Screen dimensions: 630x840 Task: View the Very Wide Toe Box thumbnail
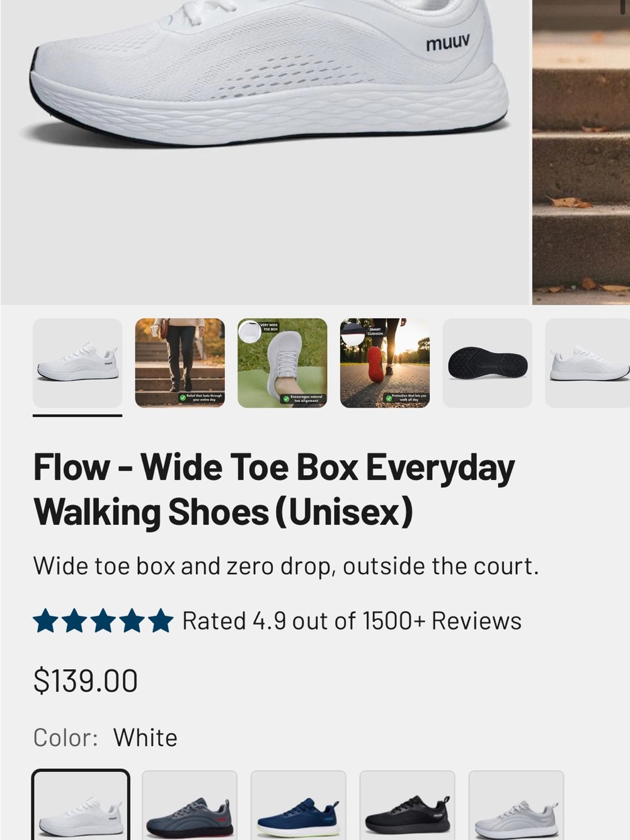coord(282,363)
